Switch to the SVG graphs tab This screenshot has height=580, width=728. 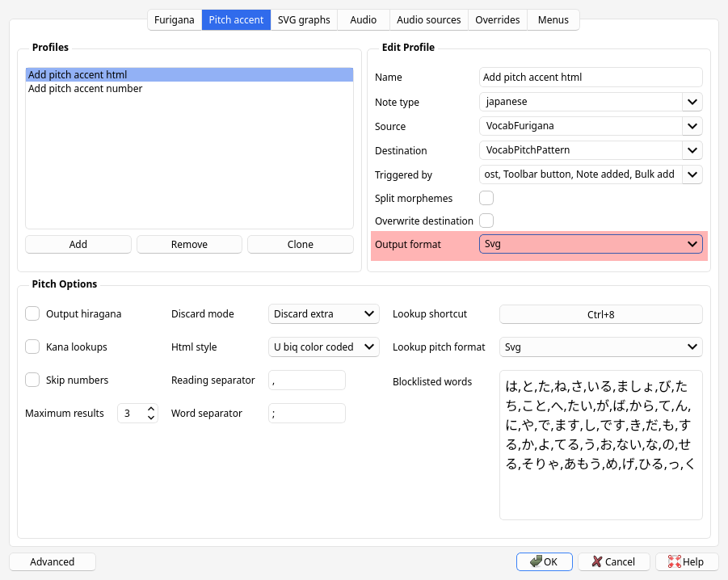coord(304,19)
